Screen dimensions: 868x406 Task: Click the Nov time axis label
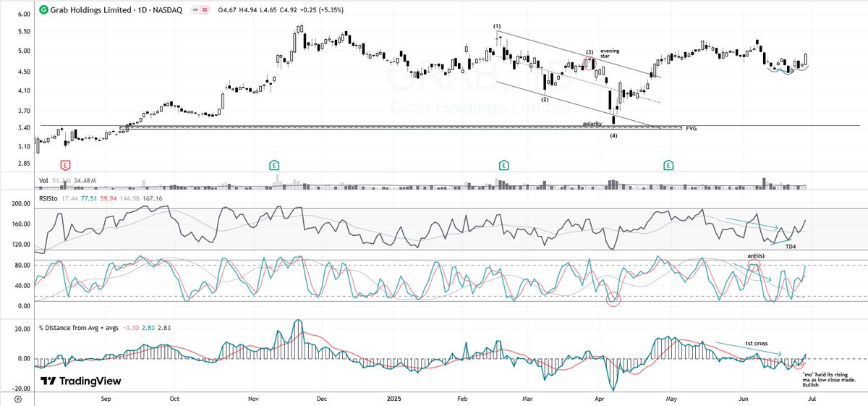253,399
